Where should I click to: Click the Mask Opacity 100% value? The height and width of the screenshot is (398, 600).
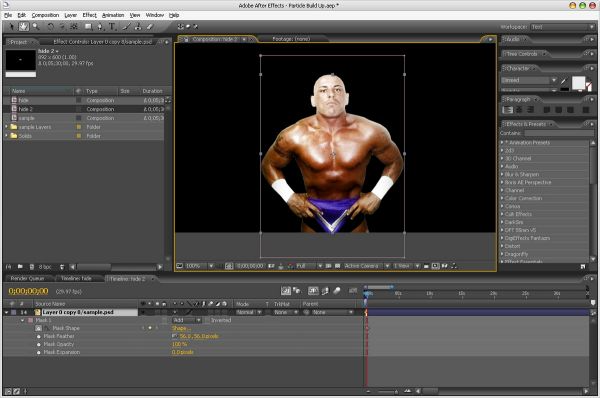tap(179, 344)
